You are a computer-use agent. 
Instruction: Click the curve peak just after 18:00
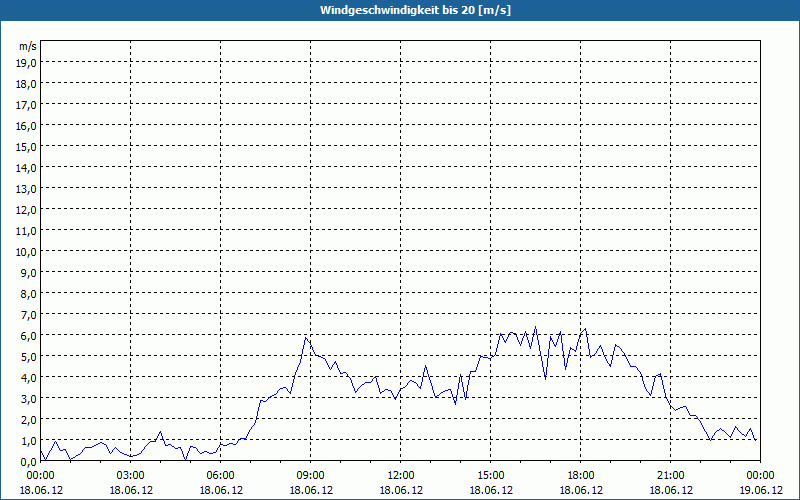pyautogui.click(x=586, y=329)
